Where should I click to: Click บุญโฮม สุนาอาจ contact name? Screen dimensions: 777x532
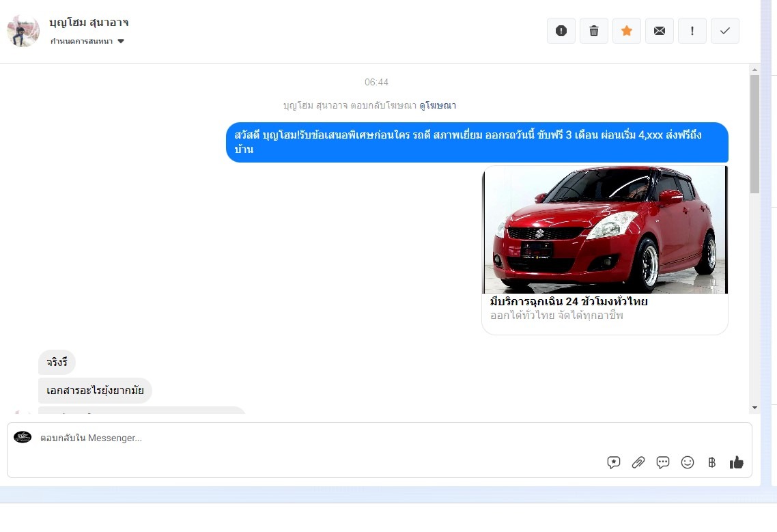tap(89, 23)
